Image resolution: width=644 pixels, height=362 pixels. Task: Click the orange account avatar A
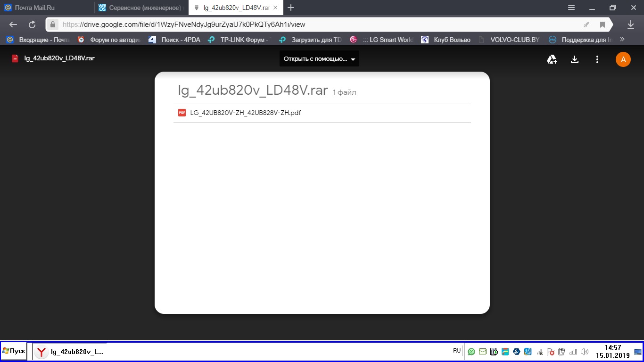pos(623,59)
